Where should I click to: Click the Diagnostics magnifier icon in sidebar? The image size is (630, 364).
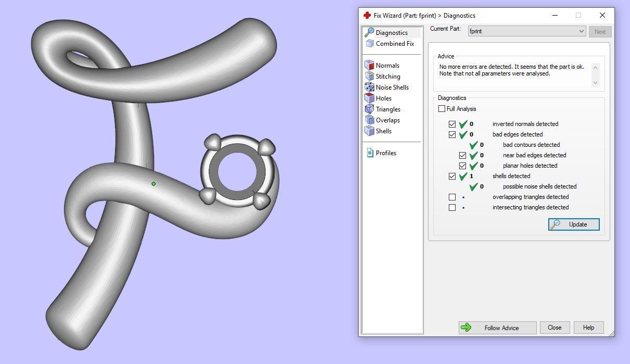[x=369, y=32]
